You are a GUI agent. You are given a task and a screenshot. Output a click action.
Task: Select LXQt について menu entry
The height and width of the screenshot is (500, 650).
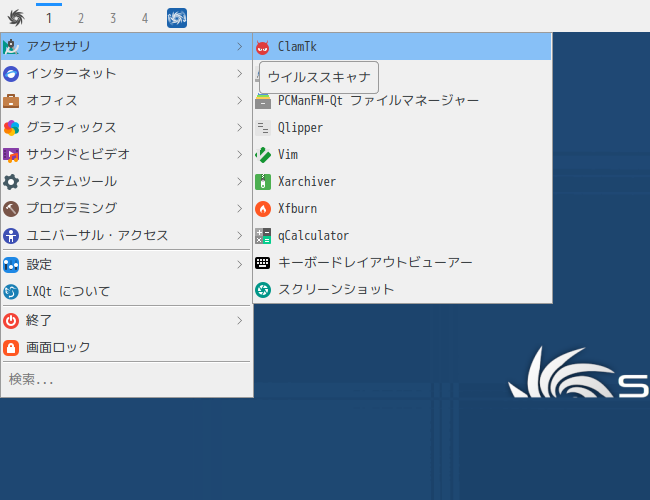click(x=126, y=291)
